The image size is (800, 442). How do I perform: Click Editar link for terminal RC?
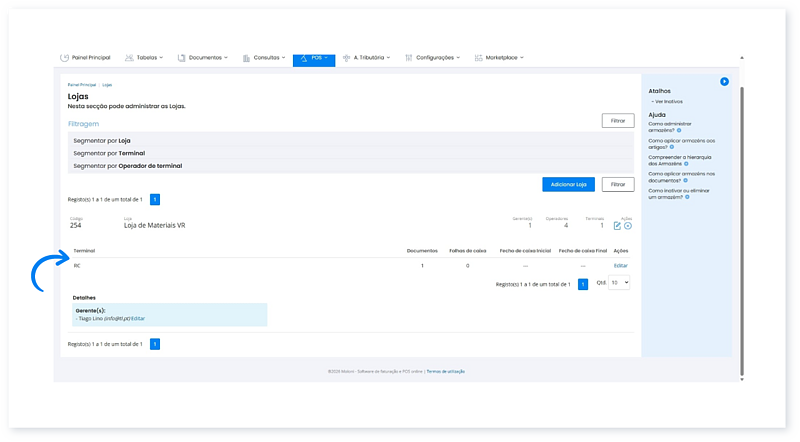(x=620, y=265)
